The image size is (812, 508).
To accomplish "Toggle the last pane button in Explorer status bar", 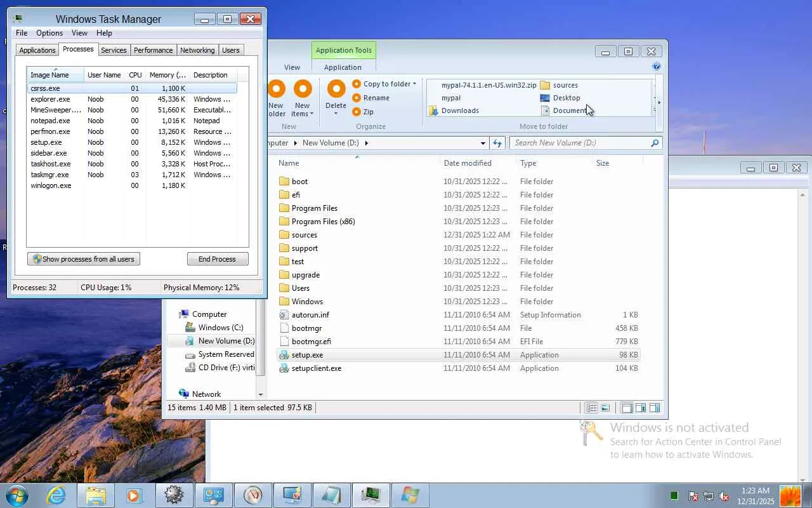I will click(x=655, y=408).
